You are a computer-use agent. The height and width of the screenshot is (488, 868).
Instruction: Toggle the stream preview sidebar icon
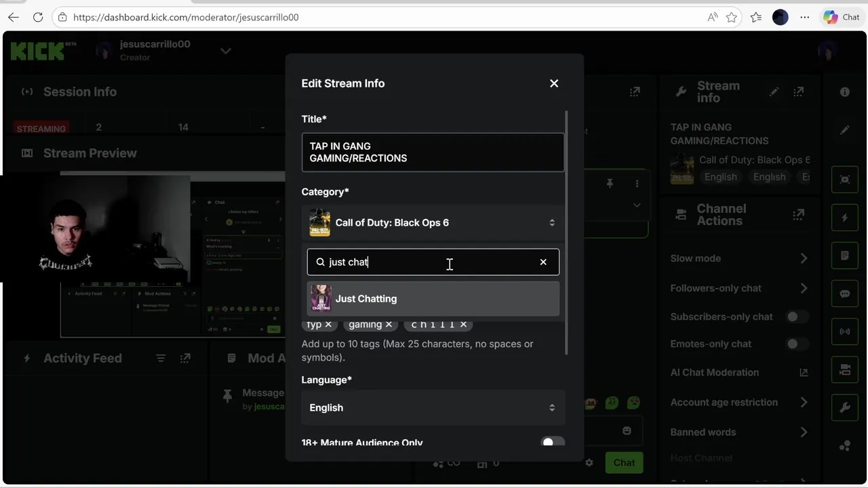tap(844, 180)
